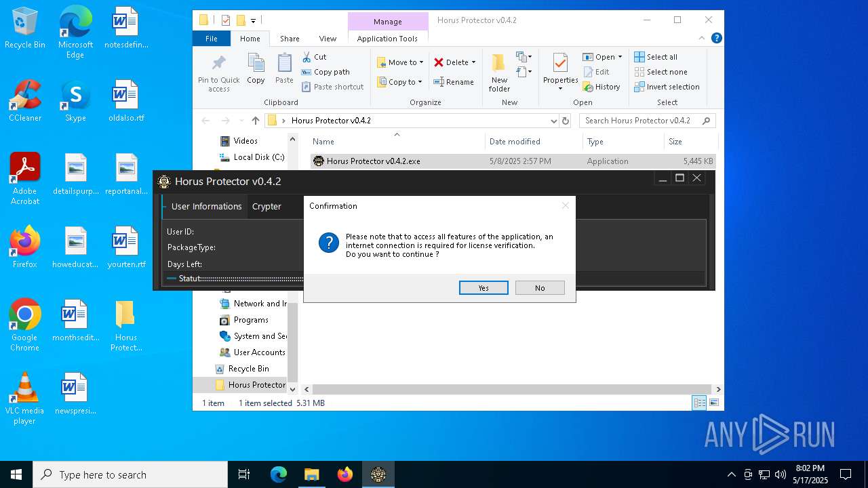
Task: Select Local Disk (C:) in navigation pane
Action: click(252, 157)
